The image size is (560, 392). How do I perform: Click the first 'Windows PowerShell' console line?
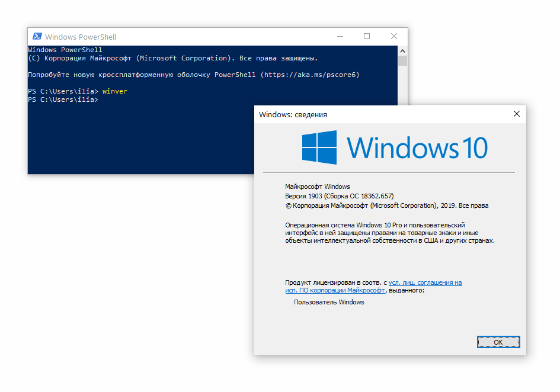coord(65,50)
